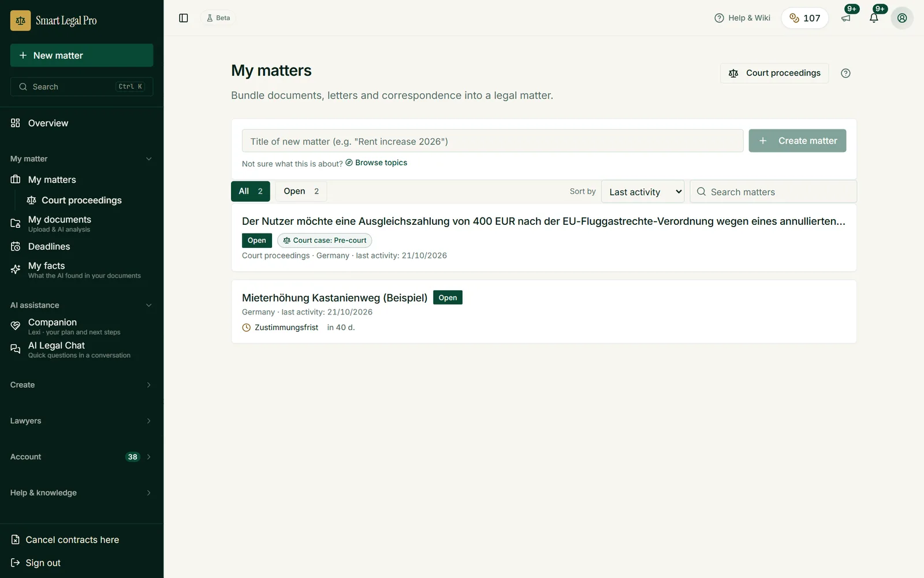Click the Court case: Pre-court tag
The height and width of the screenshot is (578, 924).
(x=325, y=240)
